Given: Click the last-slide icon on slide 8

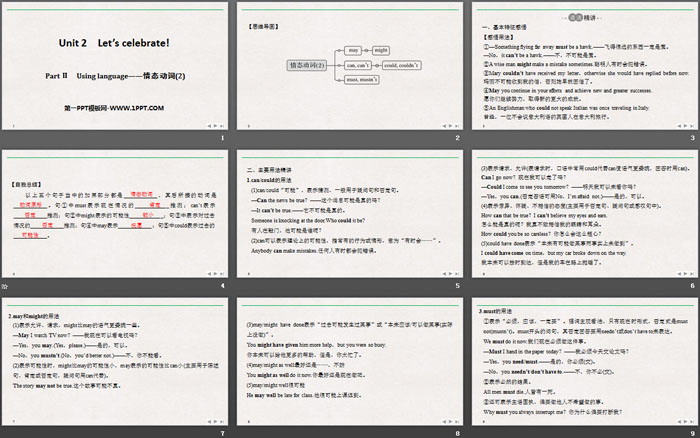Looking at the screenshot, I should 456,421.
